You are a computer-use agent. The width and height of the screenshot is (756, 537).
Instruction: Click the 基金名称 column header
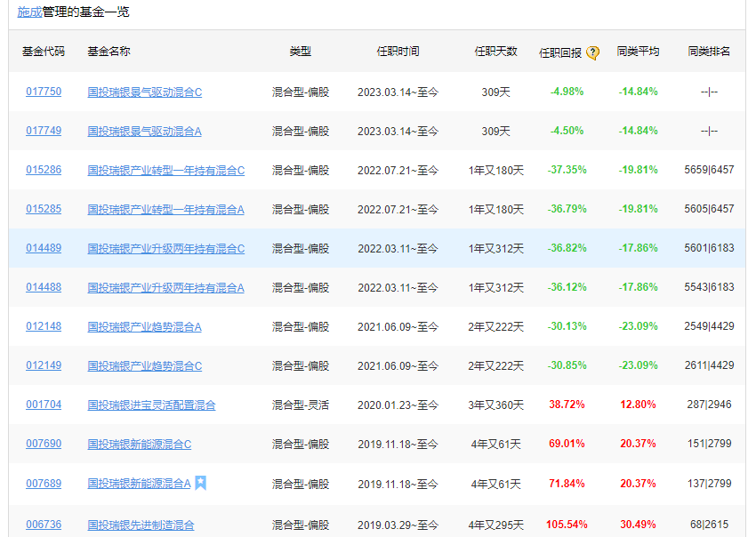coord(109,51)
